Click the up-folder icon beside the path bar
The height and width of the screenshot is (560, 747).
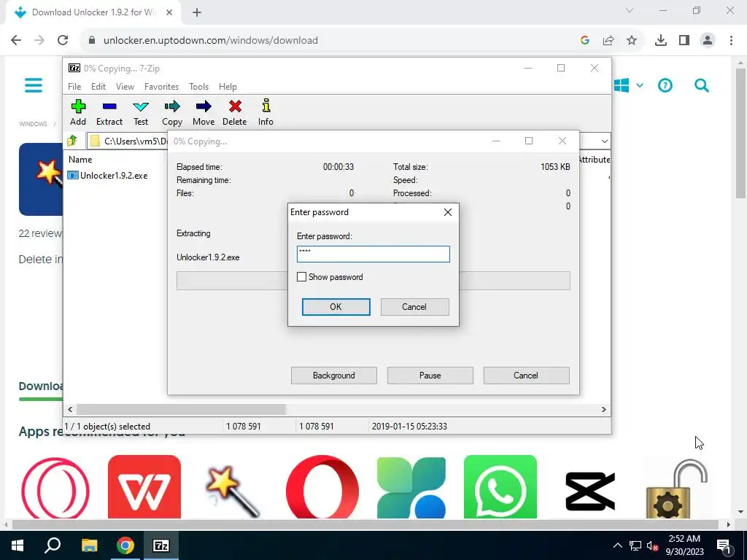(x=72, y=141)
